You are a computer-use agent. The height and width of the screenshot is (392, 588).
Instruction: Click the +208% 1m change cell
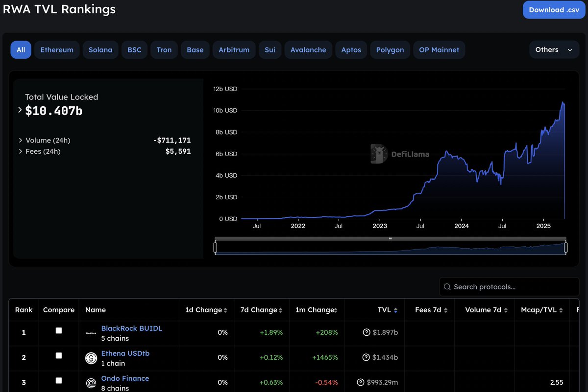click(328, 333)
